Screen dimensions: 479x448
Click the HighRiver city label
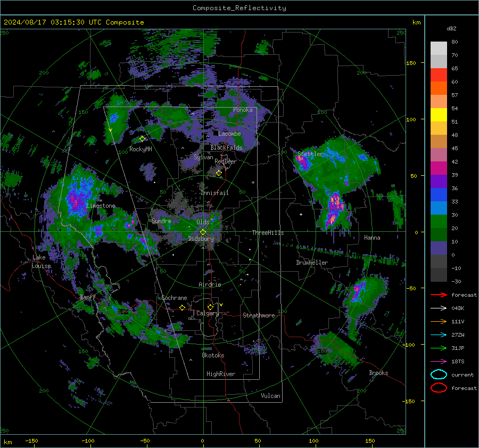coord(221,374)
